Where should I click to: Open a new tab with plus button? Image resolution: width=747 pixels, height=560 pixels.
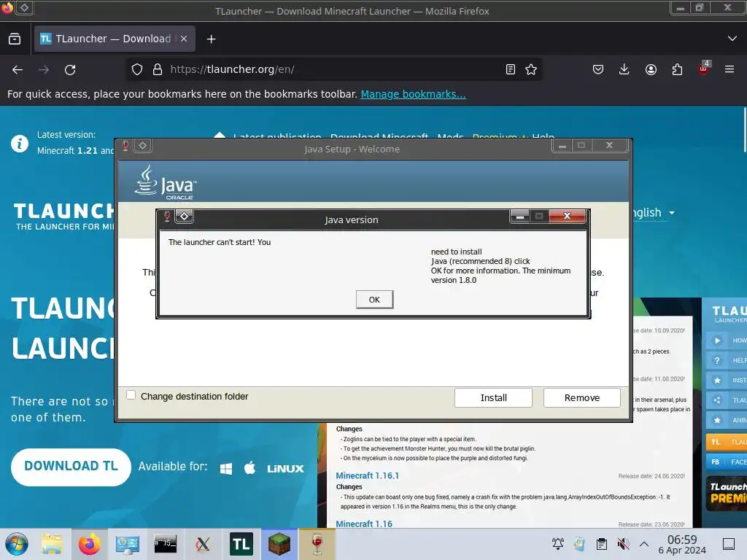tap(212, 39)
